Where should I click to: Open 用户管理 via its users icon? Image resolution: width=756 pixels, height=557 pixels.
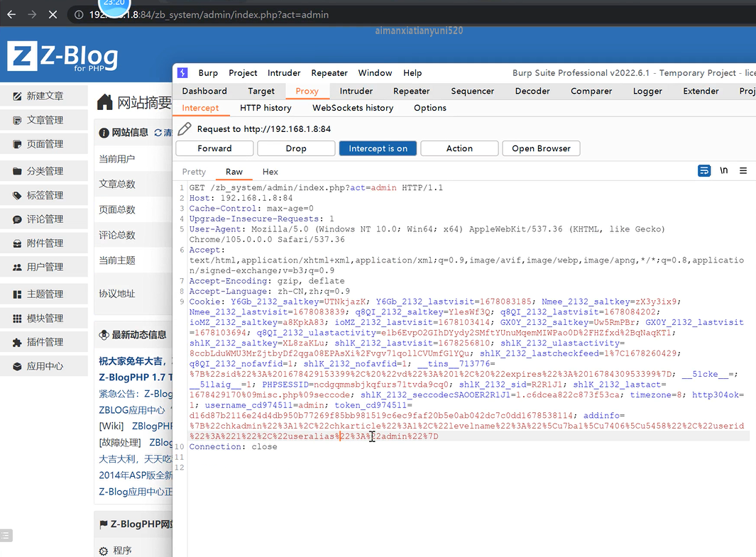click(17, 267)
